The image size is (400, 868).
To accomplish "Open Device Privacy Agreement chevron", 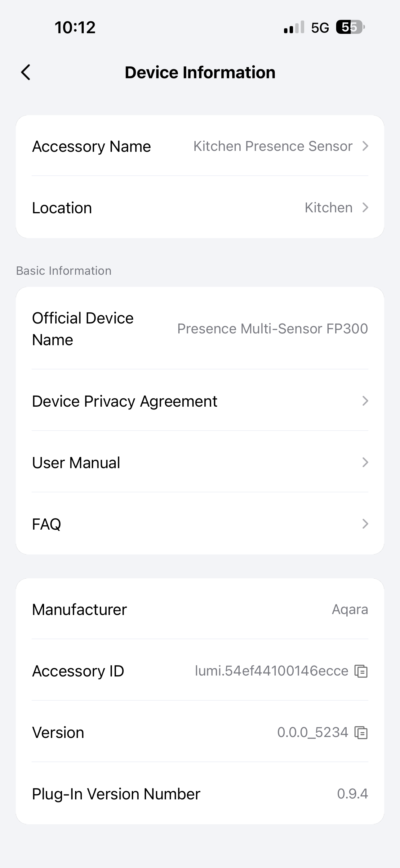I will click(365, 401).
